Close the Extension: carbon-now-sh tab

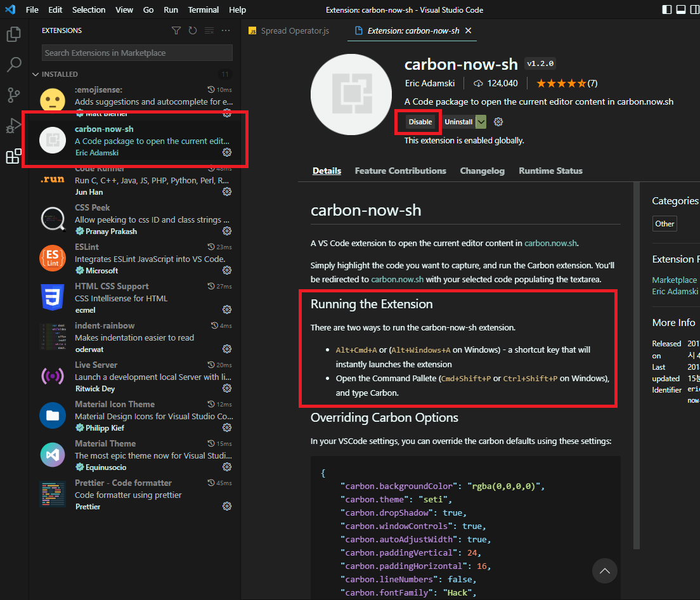(469, 30)
